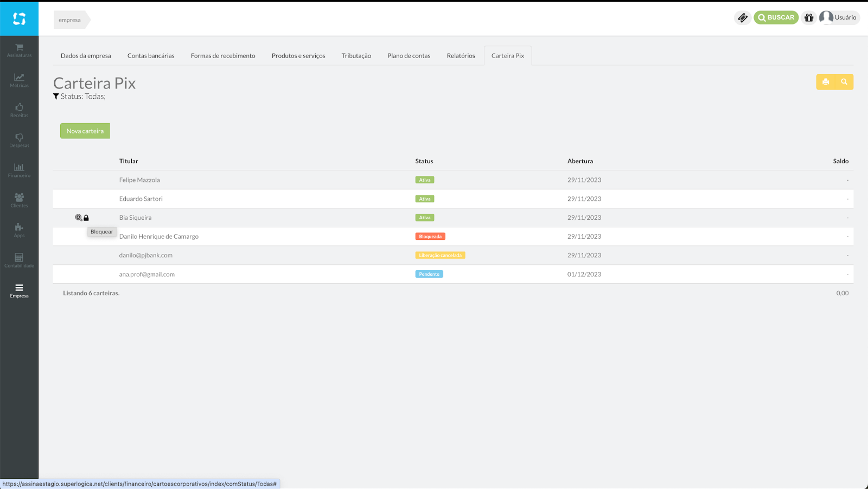Viewport: 868px width, 489px height.
Task: Click the ticket icon in the top bar
Action: 742,18
